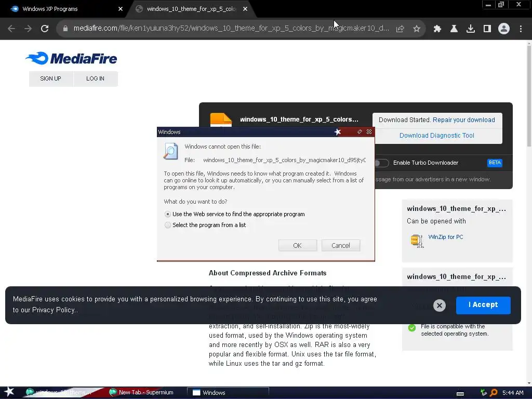Click the padlock site info icon
Image resolution: width=532 pixels, height=399 pixels.
click(x=65, y=29)
